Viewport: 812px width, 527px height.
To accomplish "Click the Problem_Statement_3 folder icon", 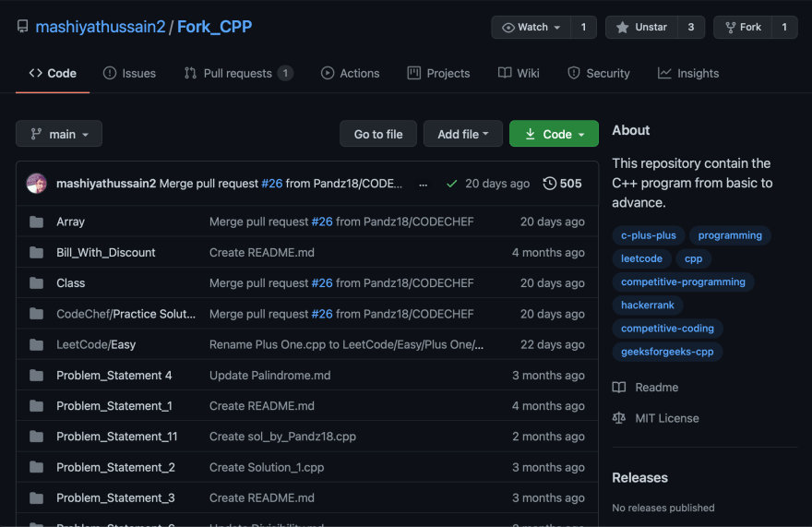I will tap(36, 498).
